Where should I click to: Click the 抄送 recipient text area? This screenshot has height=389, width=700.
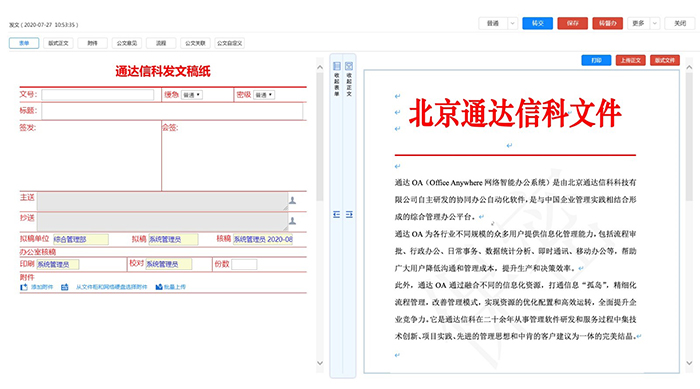162,222
